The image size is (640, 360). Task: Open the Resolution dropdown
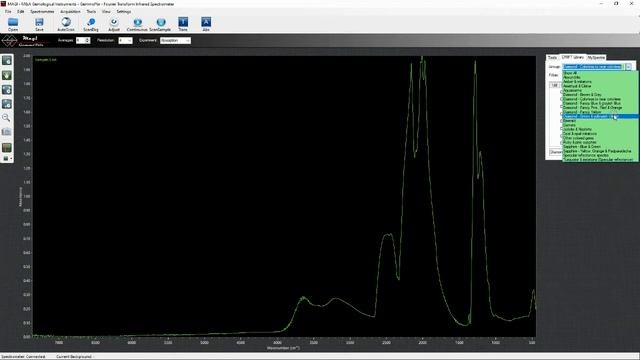(x=125, y=40)
